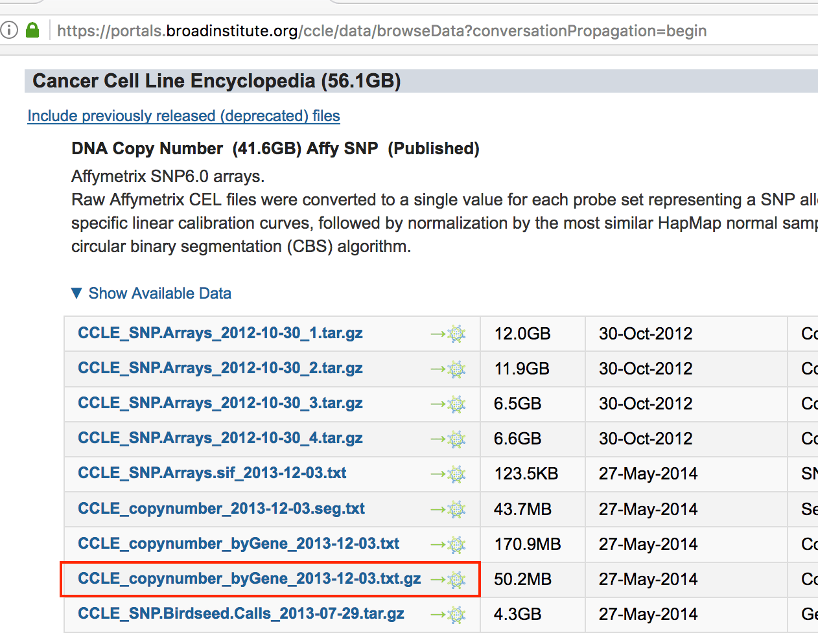The height and width of the screenshot is (644, 818).
Task: Click arrow-gear icon for copynumber_2013-12-03.seg.txt
Action: 449,509
